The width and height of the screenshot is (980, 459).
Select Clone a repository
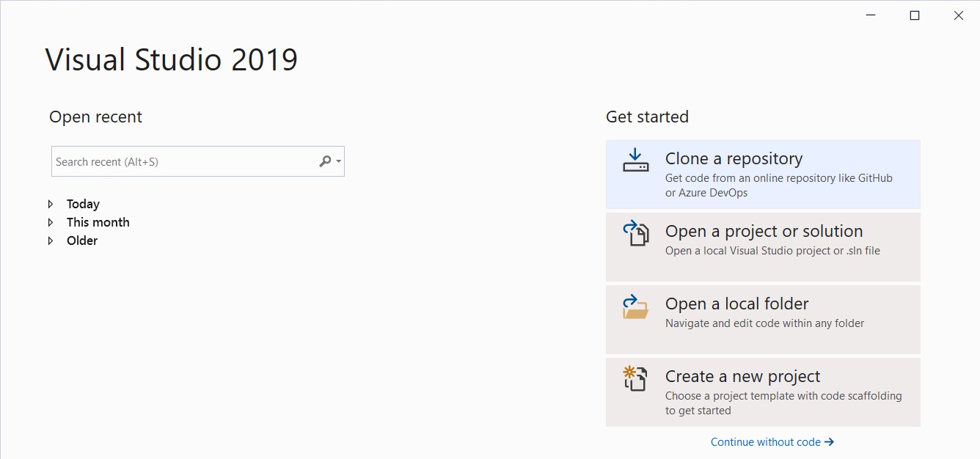point(763,174)
